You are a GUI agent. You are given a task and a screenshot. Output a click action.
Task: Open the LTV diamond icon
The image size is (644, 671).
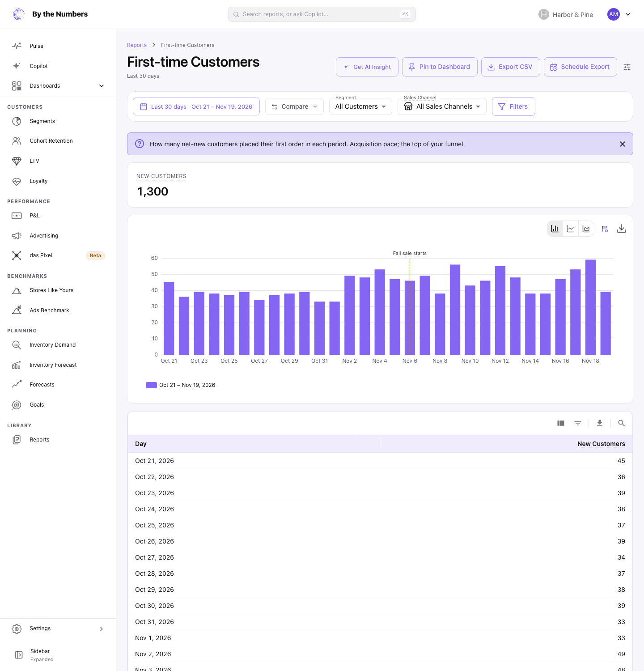(17, 161)
